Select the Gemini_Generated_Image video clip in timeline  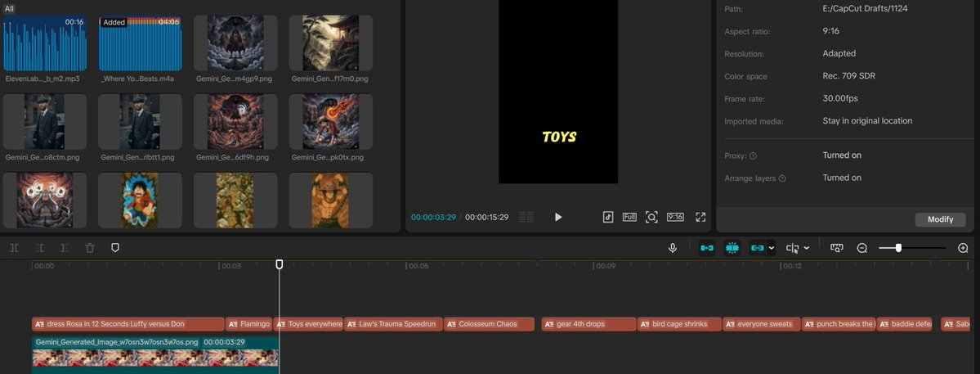tap(155, 354)
